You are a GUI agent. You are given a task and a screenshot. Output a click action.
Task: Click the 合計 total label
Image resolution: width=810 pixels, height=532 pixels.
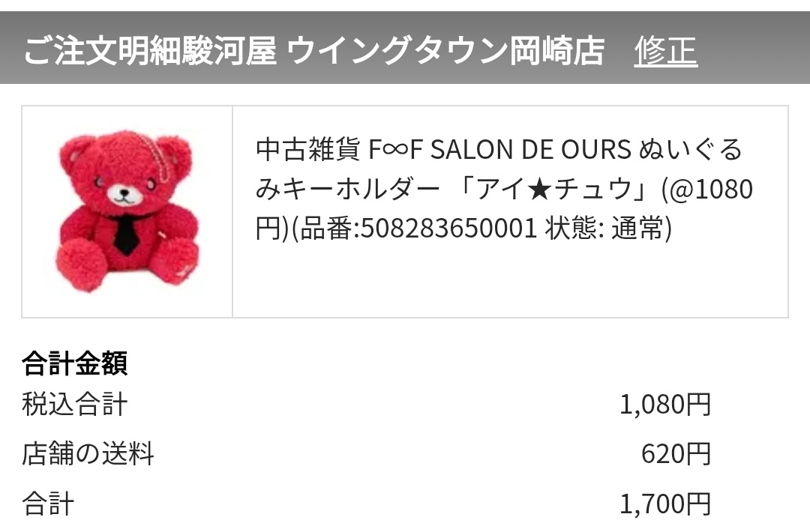pyautogui.click(x=48, y=504)
